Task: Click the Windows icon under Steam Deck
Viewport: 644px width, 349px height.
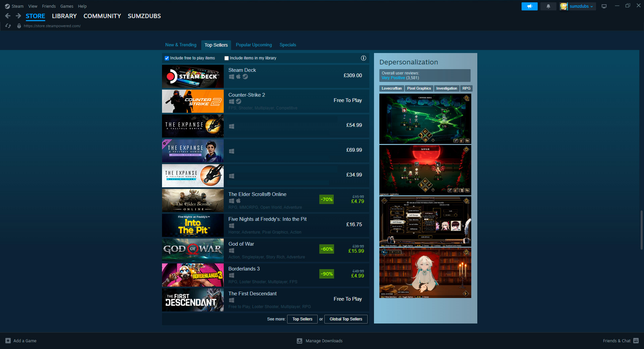Action: coord(231,77)
